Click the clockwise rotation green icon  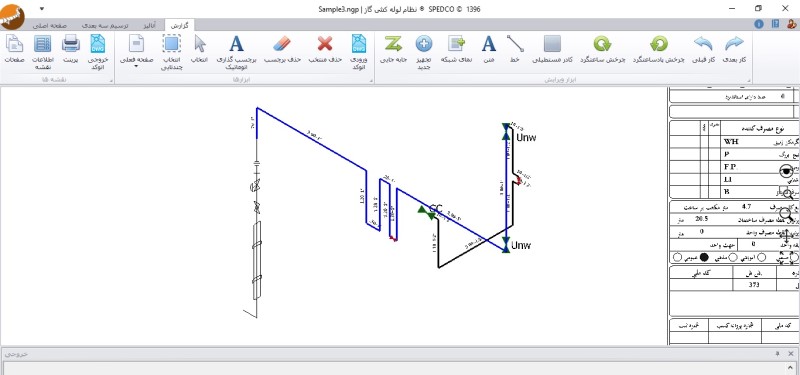click(x=603, y=44)
